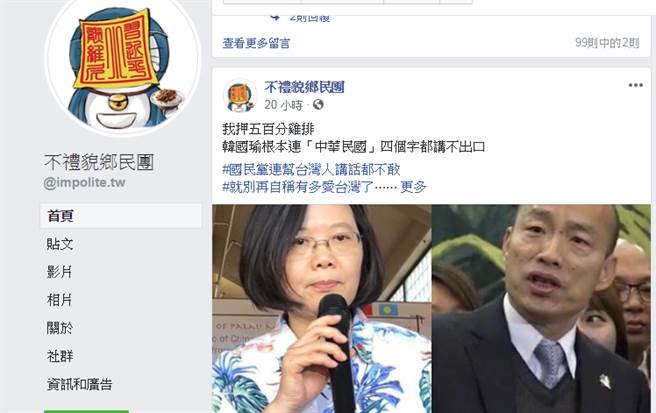The width and height of the screenshot is (656, 413).
Task: Open the 20 小時 post timestamp
Action: coord(283,105)
